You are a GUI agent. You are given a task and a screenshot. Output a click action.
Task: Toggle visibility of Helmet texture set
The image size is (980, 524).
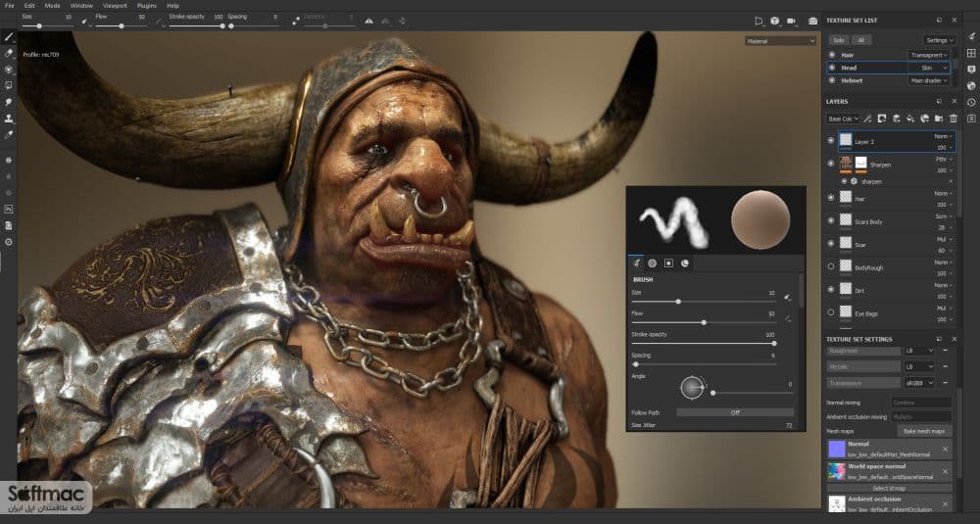tap(832, 80)
